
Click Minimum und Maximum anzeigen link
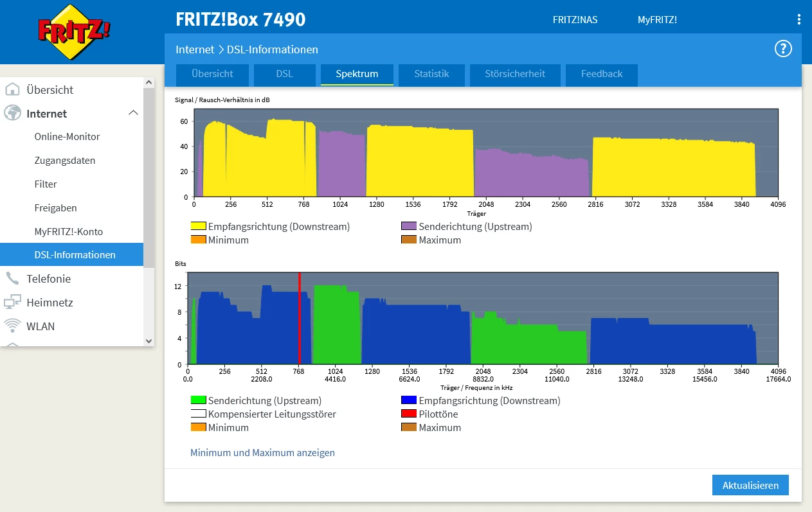tap(262, 453)
